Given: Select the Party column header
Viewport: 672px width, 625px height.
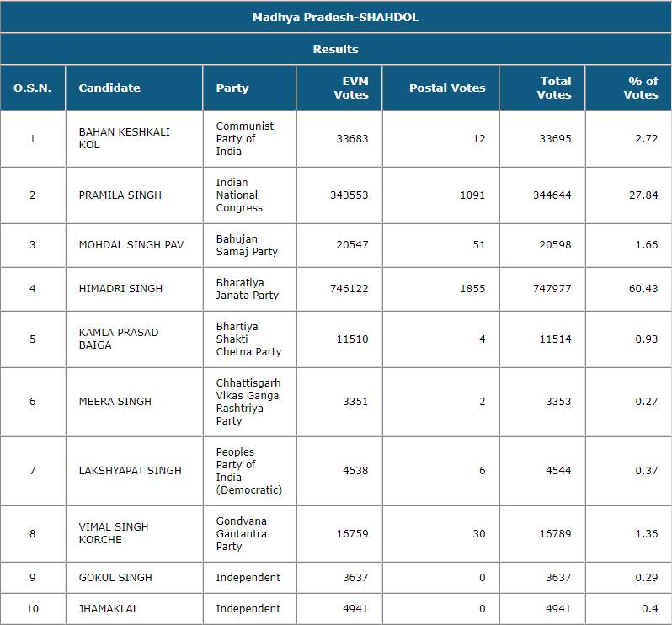Looking at the screenshot, I should coord(232,88).
